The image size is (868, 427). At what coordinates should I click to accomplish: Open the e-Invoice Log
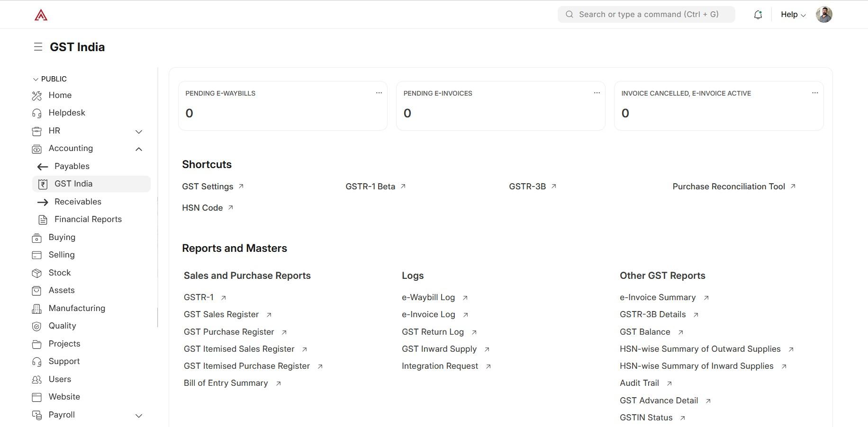click(435, 314)
